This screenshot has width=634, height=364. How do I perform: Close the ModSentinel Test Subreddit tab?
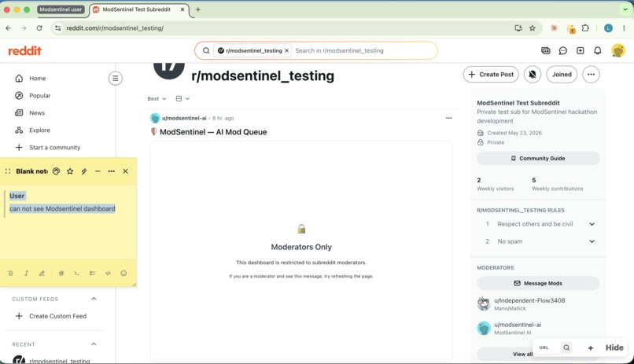tap(182, 9)
